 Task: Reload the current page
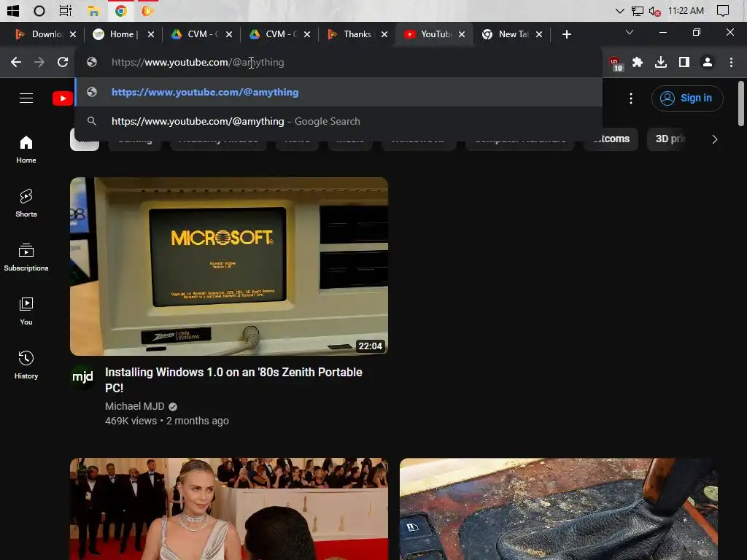[x=63, y=62]
